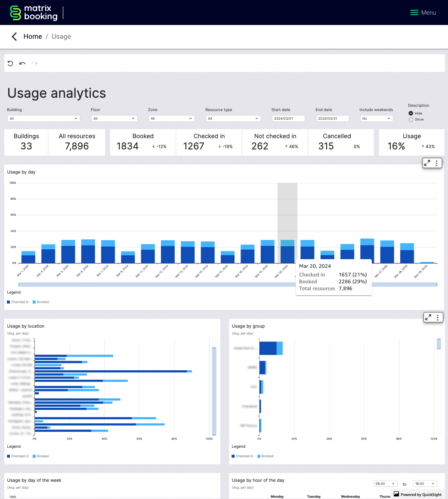Image resolution: width=448 pixels, height=499 pixels.
Task: Open the Menu in the top bar
Action: (423, 12)
